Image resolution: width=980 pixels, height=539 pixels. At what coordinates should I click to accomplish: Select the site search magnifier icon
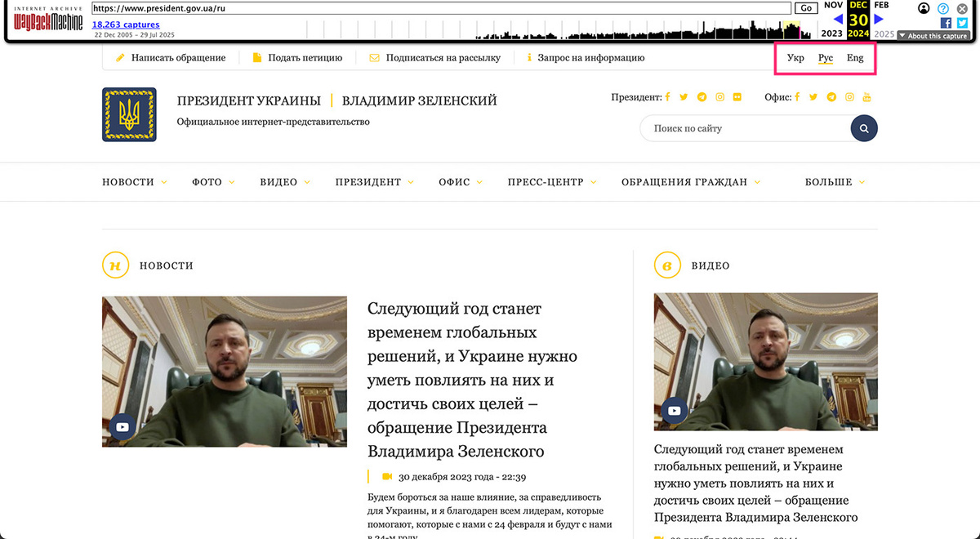point(863,128)
